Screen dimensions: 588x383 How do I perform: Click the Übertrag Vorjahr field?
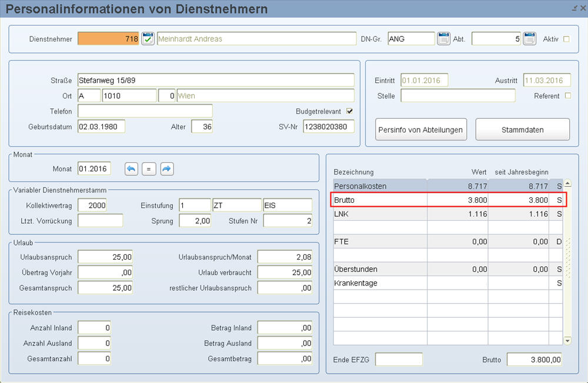tap(105, 273)
